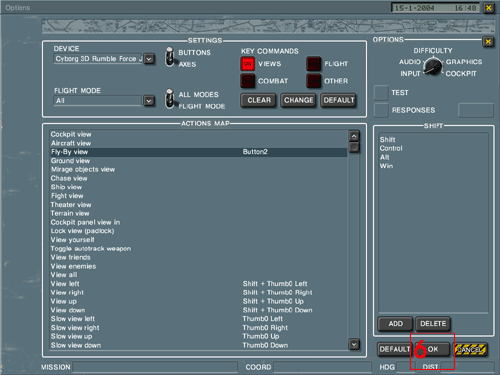The width and height of the screenshot is (500, 375).
Task: Click the flight mode 'All' field
Action: click(98, 101)
